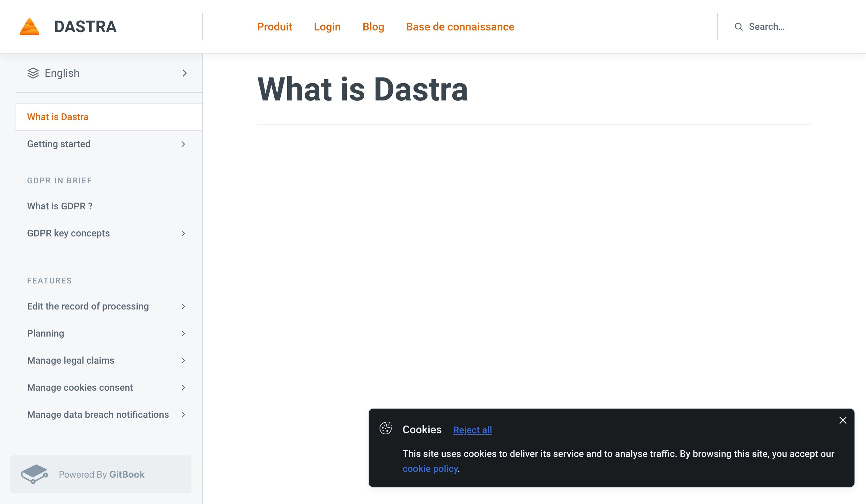This screenshot has height=504, width=866.
Task: Go to the Login page
Action: pos(327,27)
